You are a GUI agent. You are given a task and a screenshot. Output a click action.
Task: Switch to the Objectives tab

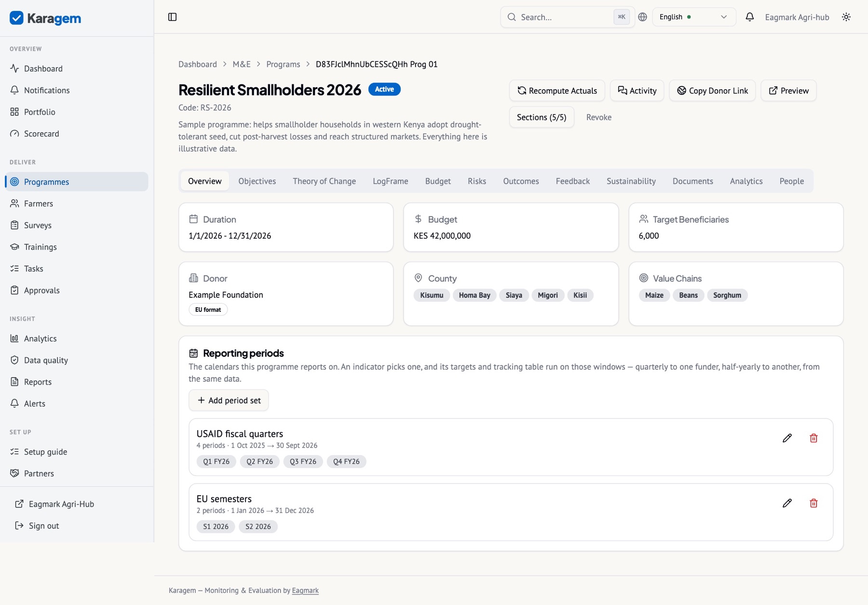(257, 181)
